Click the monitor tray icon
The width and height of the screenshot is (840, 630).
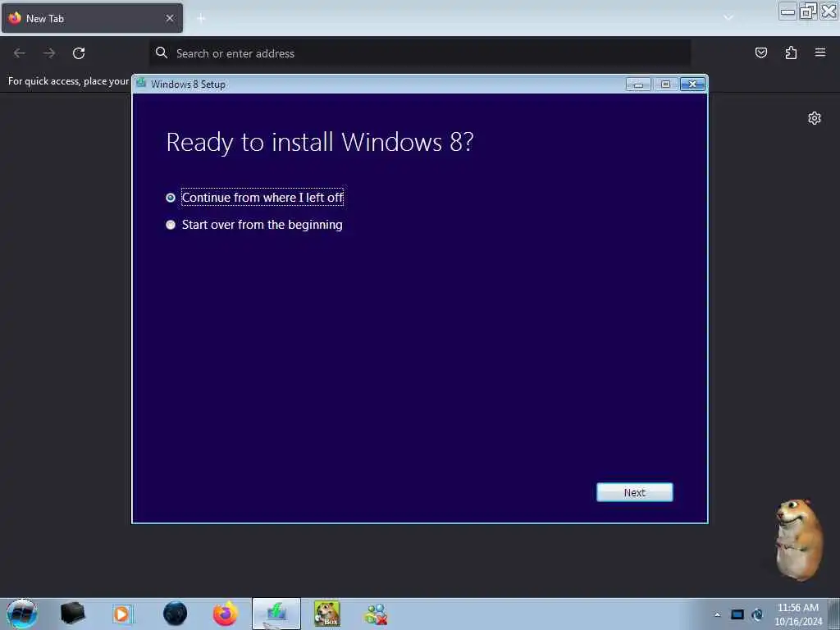pyautogui.click(x=737, y=614)
